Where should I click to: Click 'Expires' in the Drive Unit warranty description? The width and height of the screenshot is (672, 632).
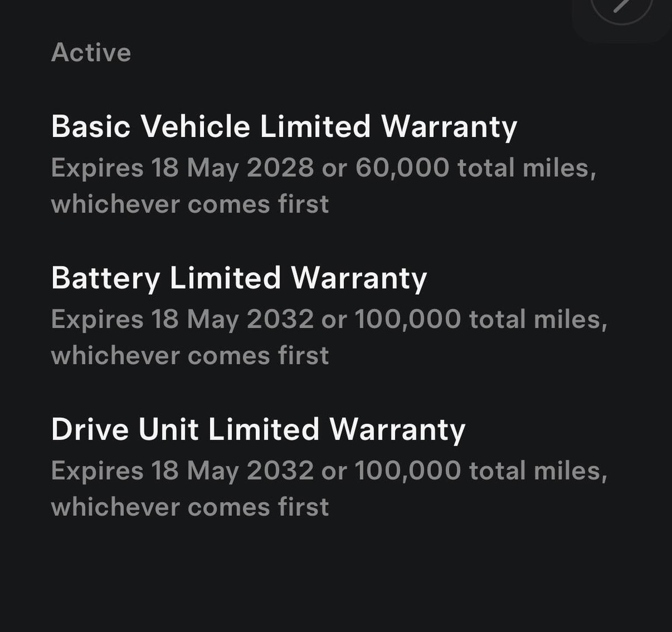point(97,470)
